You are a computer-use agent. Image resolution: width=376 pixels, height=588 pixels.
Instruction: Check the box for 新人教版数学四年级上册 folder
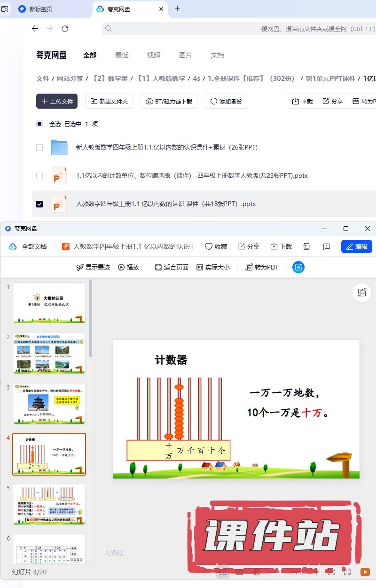[39, 148]
